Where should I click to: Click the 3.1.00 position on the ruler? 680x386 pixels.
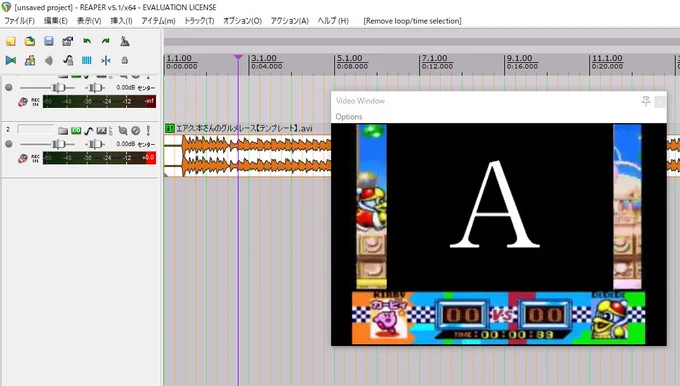click(x=264, y=58)
